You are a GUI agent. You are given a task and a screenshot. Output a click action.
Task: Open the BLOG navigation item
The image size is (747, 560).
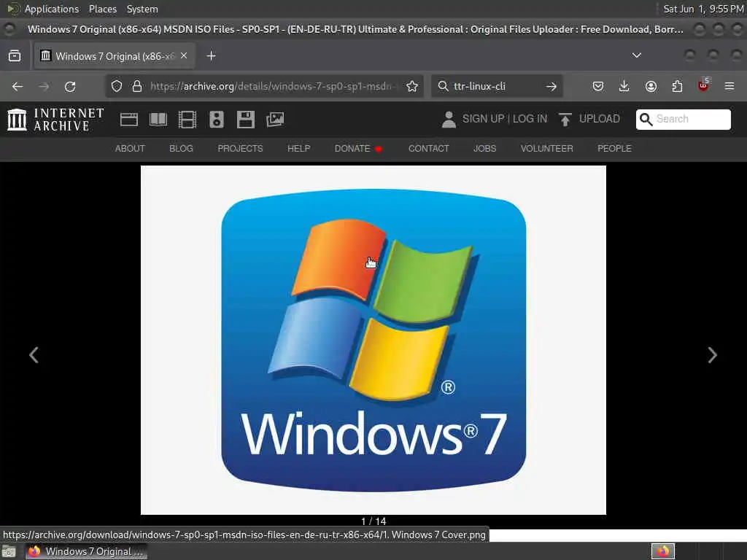pyautogui.click(x=182, y=149)
